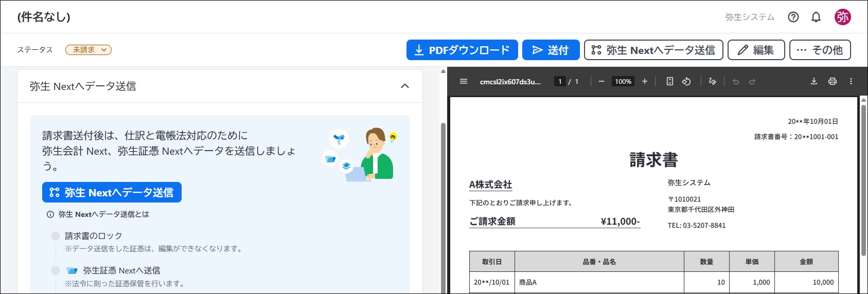Click the 送付 send button
868x294 pixels.
551,50
